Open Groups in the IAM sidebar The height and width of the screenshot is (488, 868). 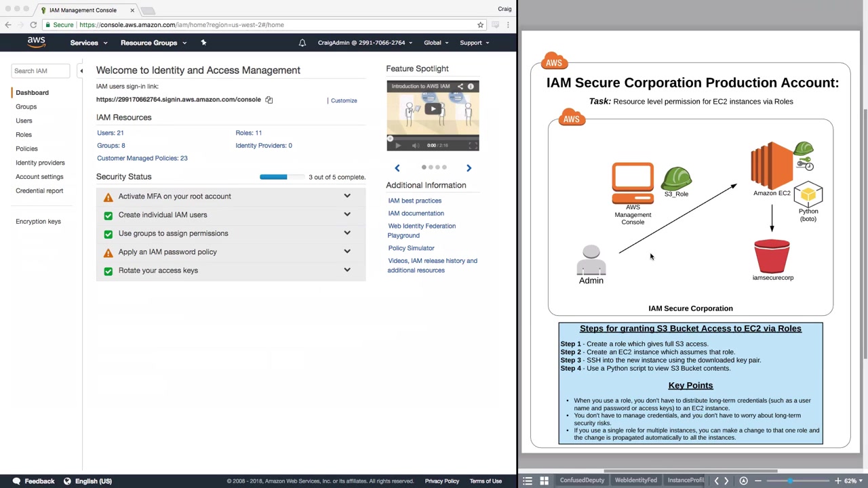click(26, 106)
